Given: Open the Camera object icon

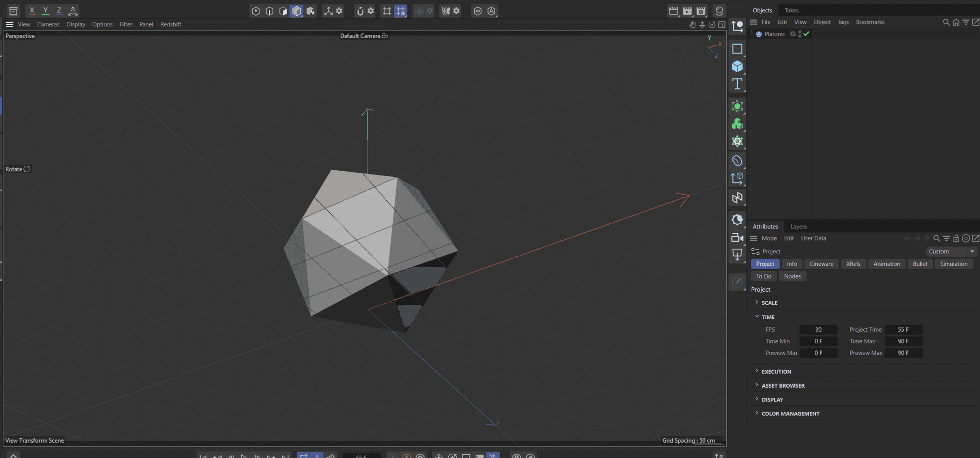Looking at the screenshot, I should pyautogui.click(x=737, y=238).
